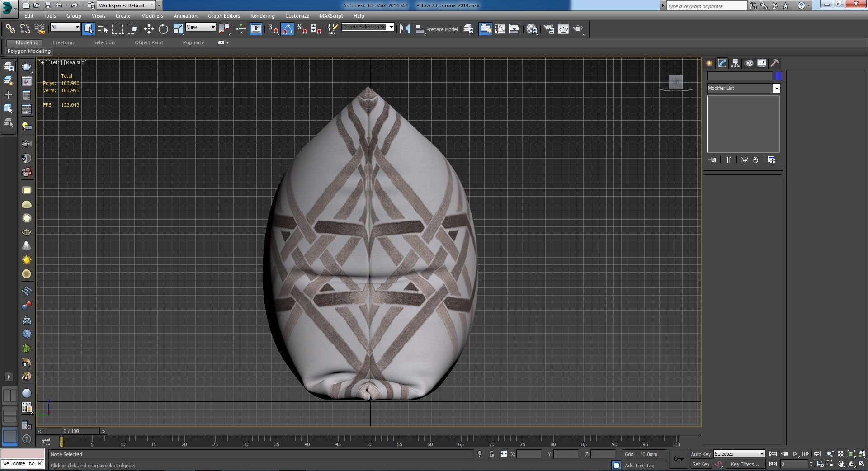Toggle the Window/Crossing selection mode

132,29
